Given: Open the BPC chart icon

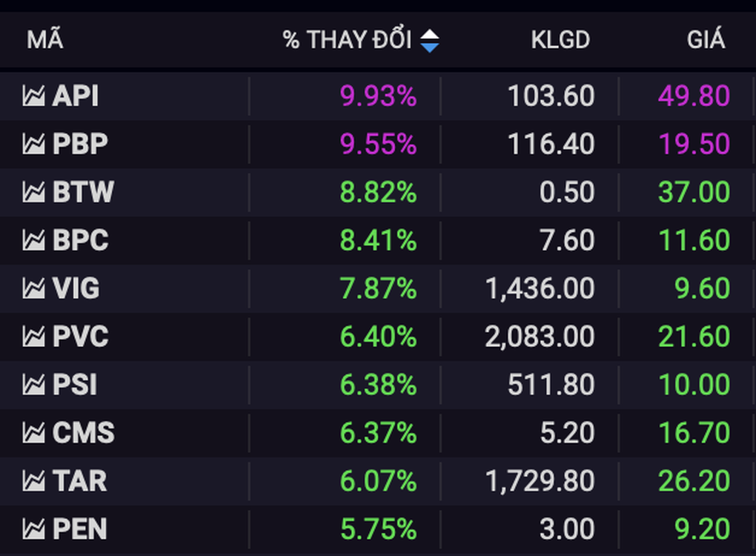Looking at the screenshot, I should tap(33, 241).
